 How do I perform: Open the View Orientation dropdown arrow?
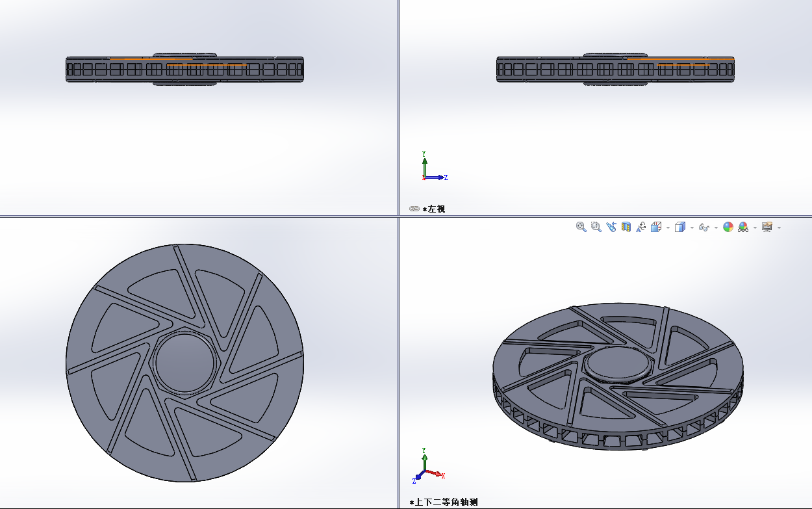(x=668, y=228)
